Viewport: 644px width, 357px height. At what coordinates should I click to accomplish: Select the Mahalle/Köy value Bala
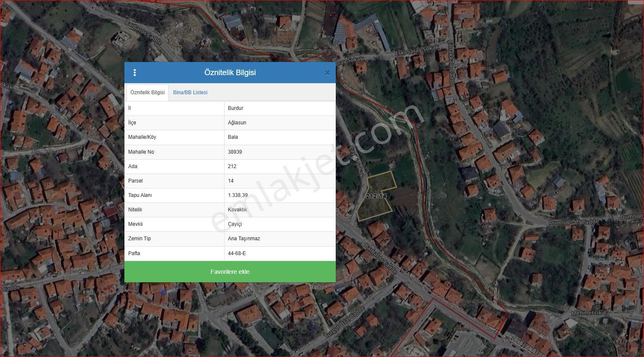[233, 137]
